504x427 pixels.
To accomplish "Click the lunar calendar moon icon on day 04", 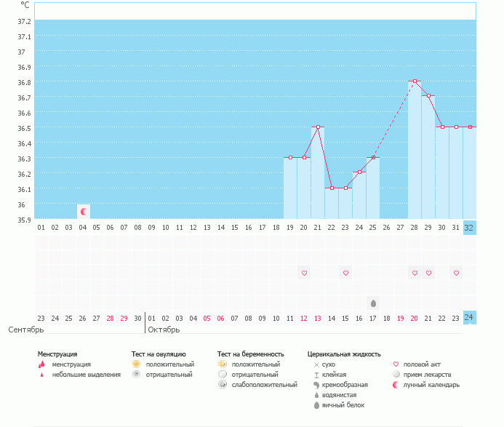I will pyautogui.click(x=84, y=212).
